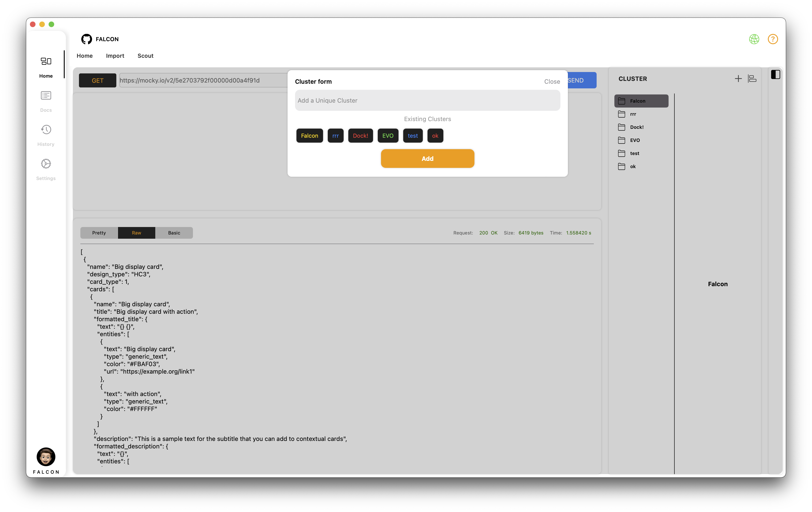Click the cluster tree-view icon
Screen dimensions: 812x512
click(752, 78)
